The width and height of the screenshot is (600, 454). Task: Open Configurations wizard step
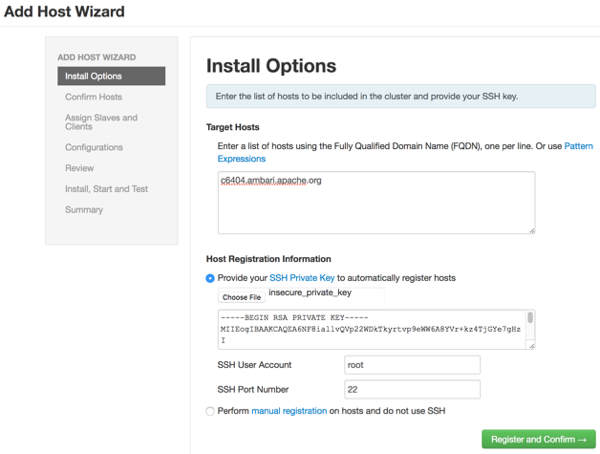coord(94,147)
